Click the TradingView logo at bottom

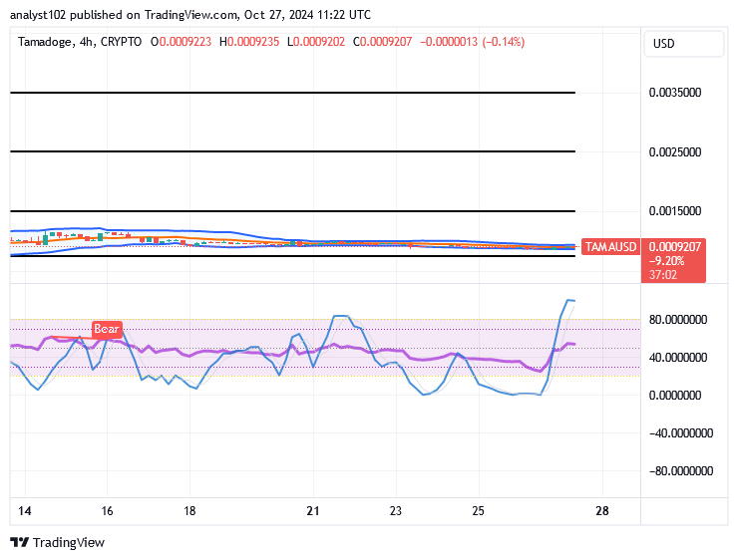tap(57, 542)
